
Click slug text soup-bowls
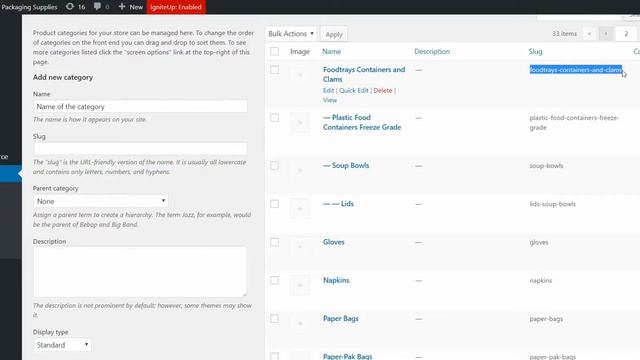pyautogui.click(x=546, y=166)
